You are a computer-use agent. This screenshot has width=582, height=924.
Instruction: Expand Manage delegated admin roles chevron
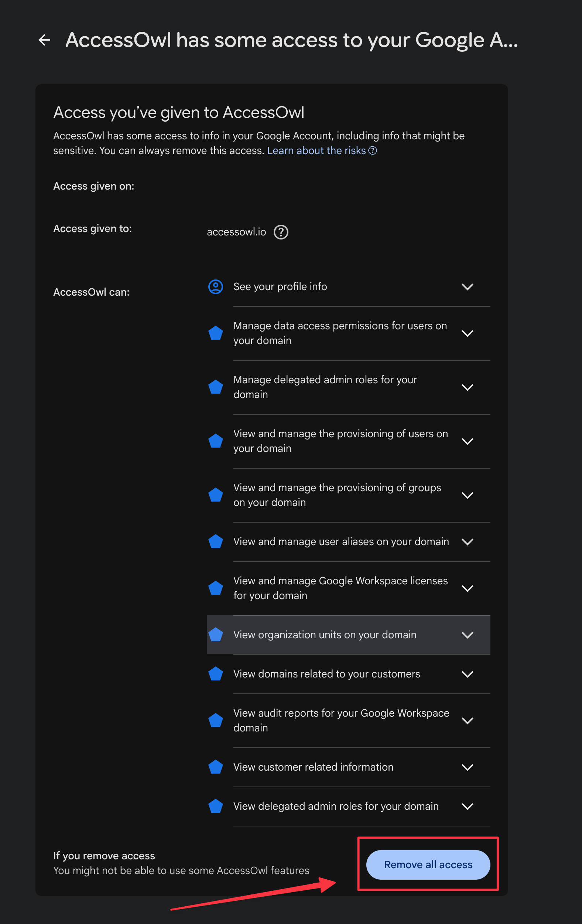[x=468, y=387]
